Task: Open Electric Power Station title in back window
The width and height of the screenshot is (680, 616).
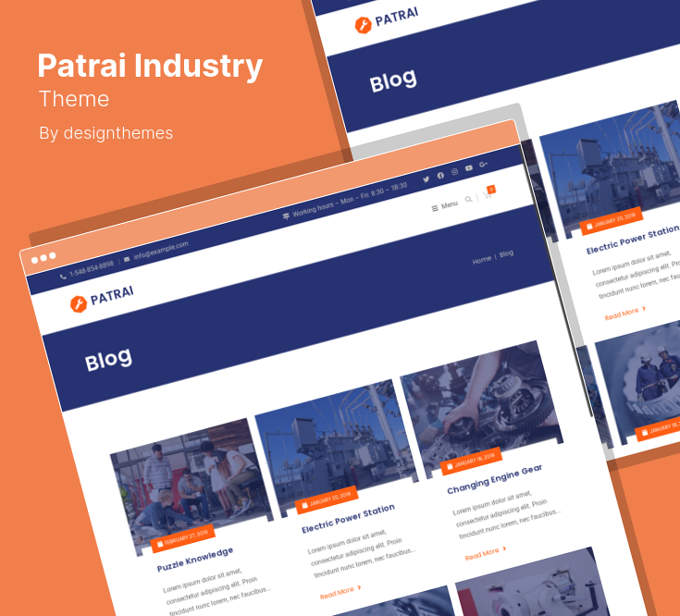Action: (x=633, y=240)
